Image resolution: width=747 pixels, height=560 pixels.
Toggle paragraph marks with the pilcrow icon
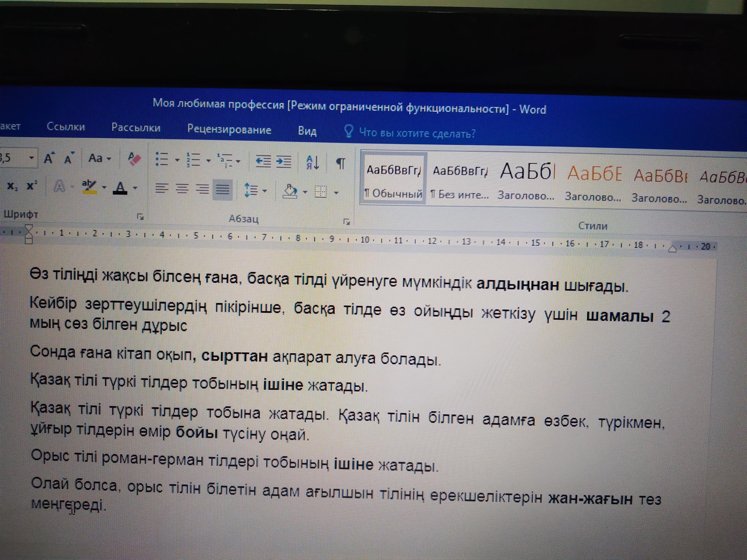point(340,163)
